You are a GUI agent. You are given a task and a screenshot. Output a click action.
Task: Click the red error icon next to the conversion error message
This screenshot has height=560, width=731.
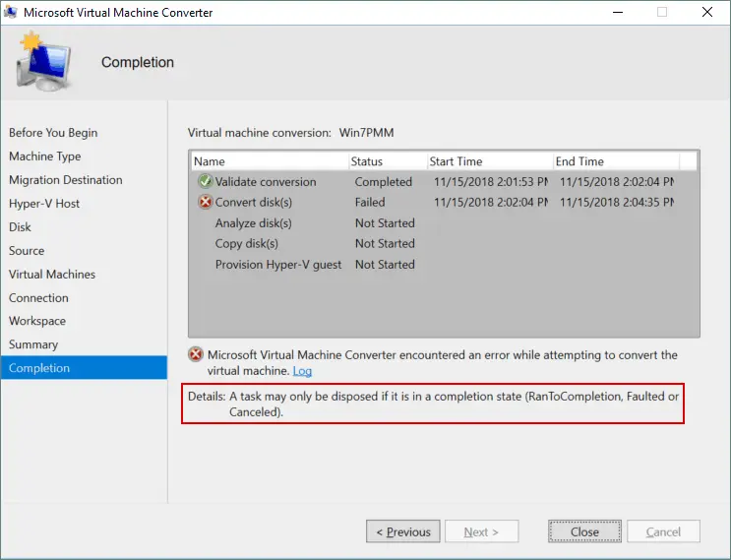(x=196, y=354)
